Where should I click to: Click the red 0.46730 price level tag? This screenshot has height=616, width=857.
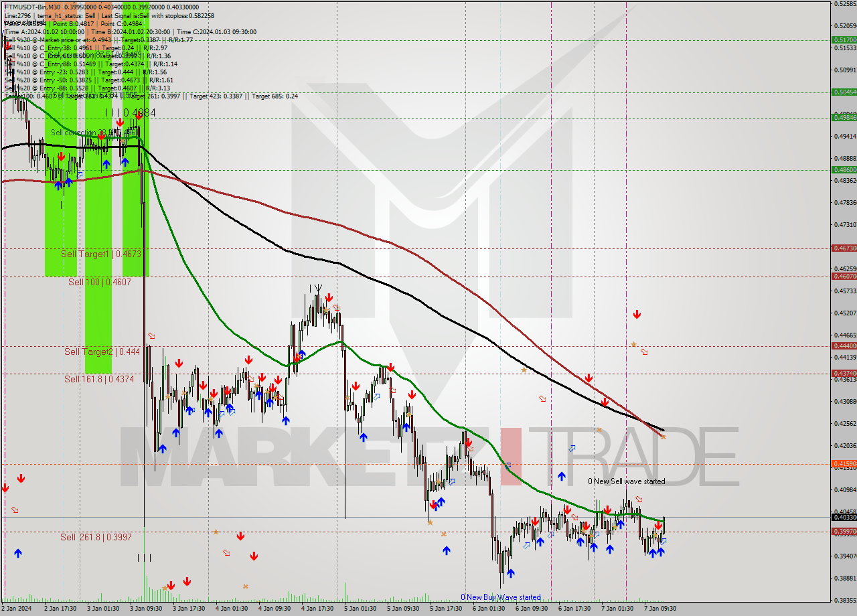tap(844, 248)
